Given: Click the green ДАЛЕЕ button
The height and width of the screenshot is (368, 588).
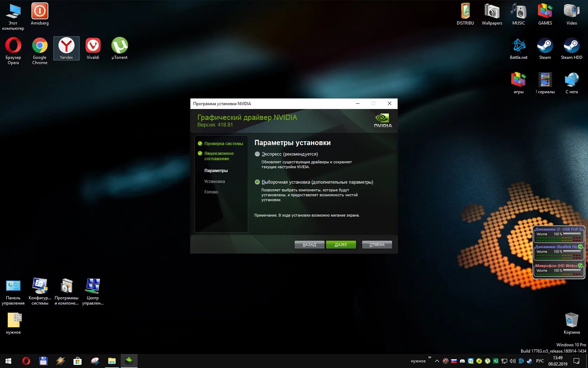Looking at the screenshot, I should [341, 245].
